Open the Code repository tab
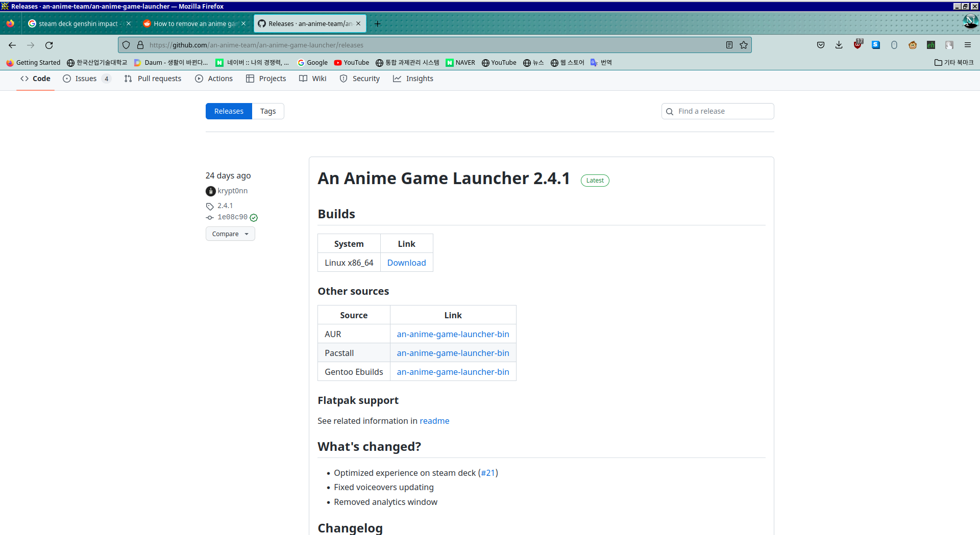This screenshot has height=535, width=980. click(35, 79)
